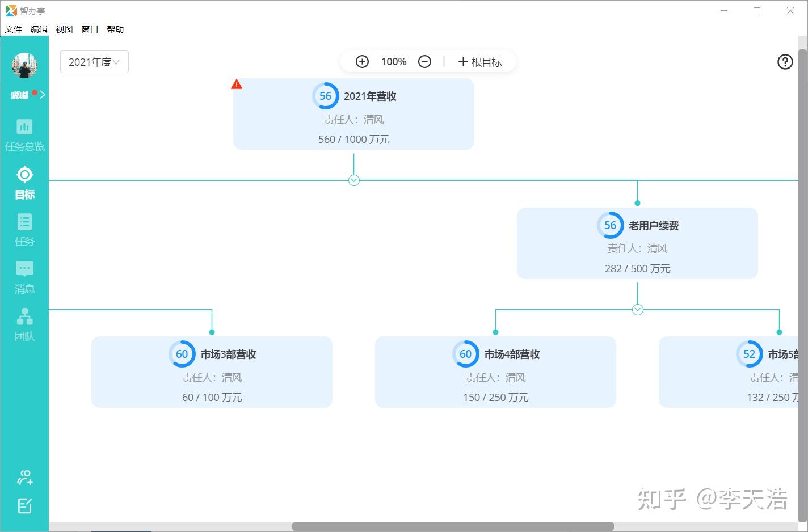Click the 282 / 500 万元 value
Screen dimensions: 808x532
tap(637, 269)
